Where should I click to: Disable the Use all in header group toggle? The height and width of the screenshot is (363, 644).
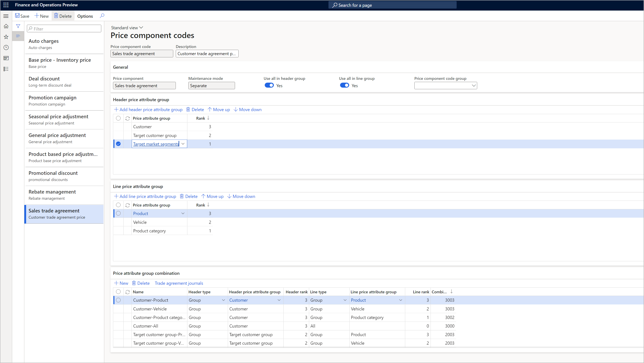coord(269,85)
